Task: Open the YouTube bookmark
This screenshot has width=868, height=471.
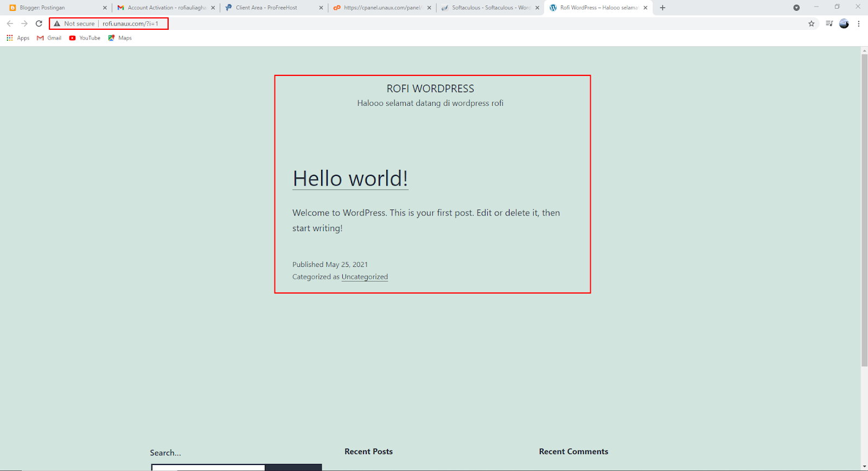Action: pyautogui.click(x=85, y=38)
